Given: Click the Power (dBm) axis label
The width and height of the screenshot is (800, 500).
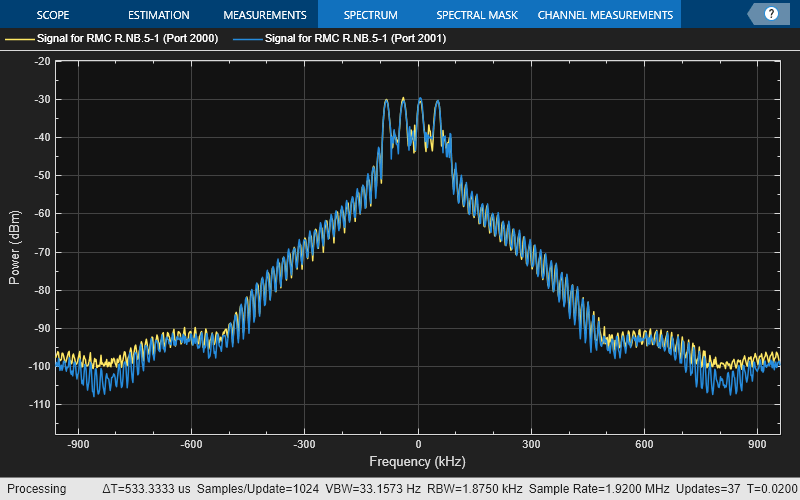Looking at the screenshot, I should [14, 247].
